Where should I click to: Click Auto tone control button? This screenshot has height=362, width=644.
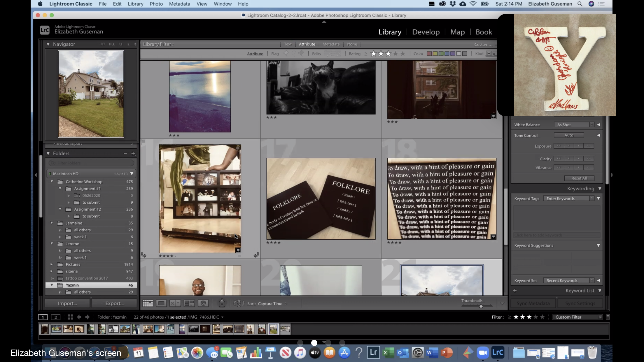569,135
